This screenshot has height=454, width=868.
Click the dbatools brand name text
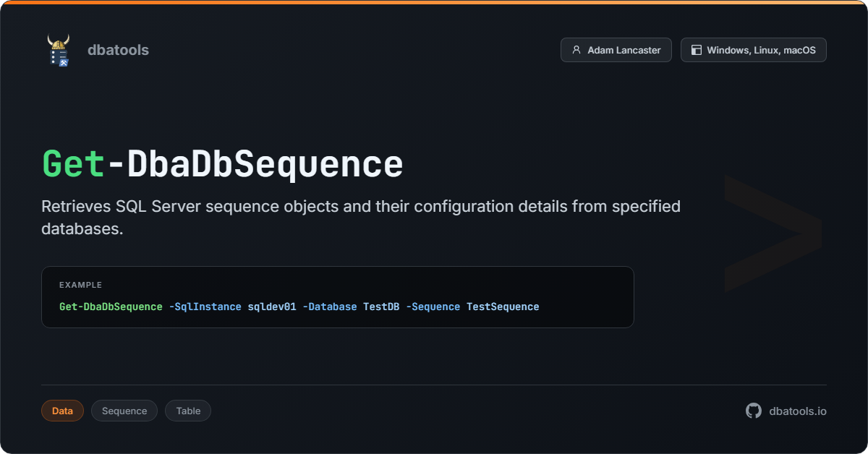pos(118,50)
